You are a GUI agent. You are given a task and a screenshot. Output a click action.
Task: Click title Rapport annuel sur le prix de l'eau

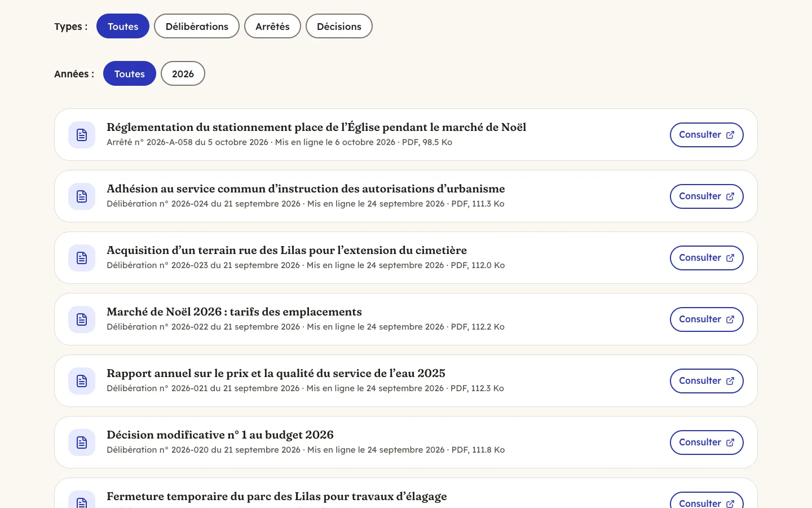tap(276, 373)
